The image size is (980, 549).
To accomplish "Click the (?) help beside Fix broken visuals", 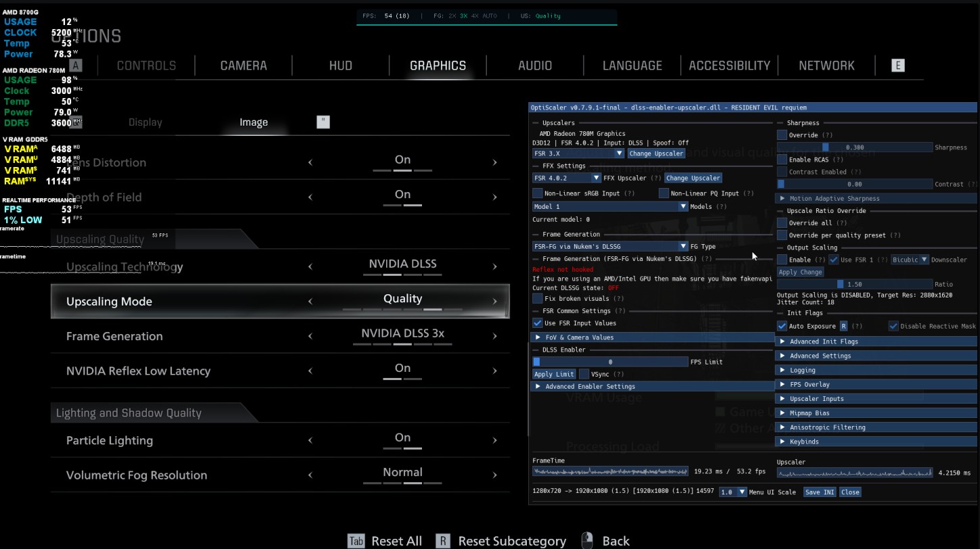I will click(x=618, y=298).
